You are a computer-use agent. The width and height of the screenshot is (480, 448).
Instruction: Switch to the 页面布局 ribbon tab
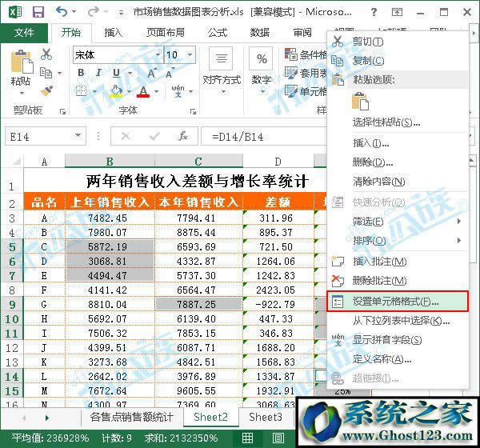(x=166, y=33)
